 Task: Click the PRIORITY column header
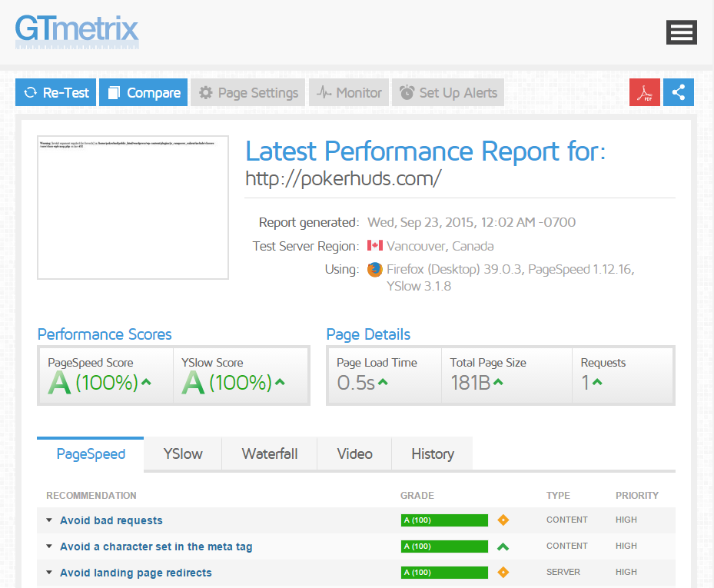637,496
